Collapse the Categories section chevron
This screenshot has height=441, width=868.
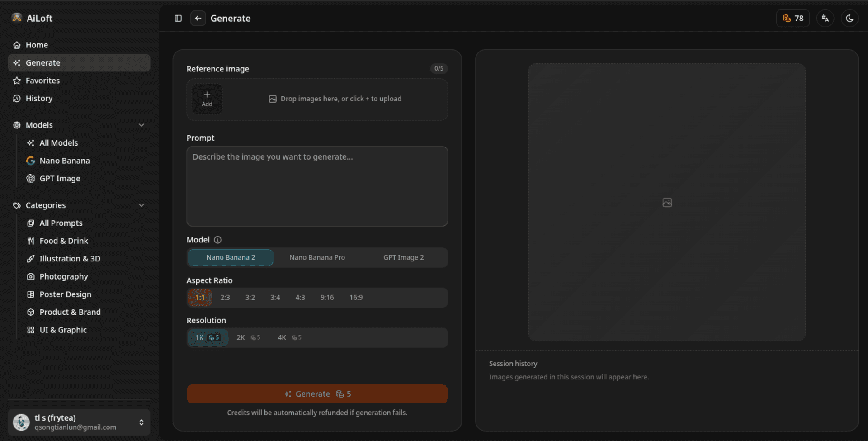click(142, 205)
